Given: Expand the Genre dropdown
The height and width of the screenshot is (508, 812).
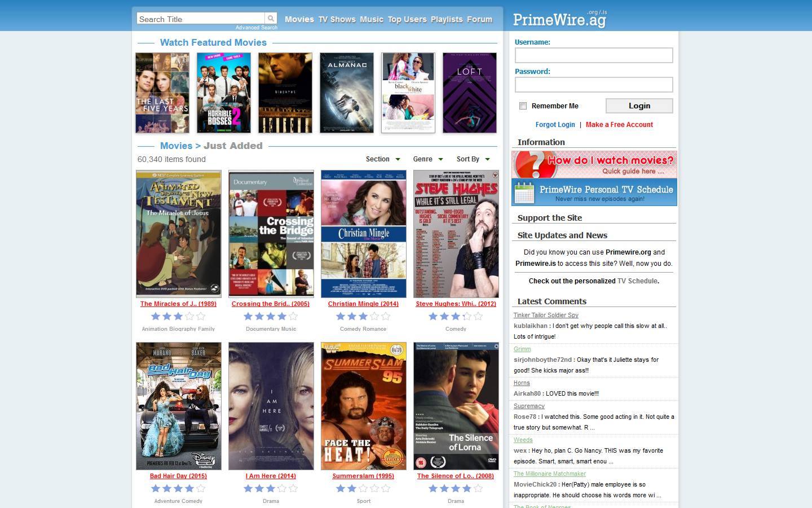Looking at the screenshot, I should click(x=428, y=159).
